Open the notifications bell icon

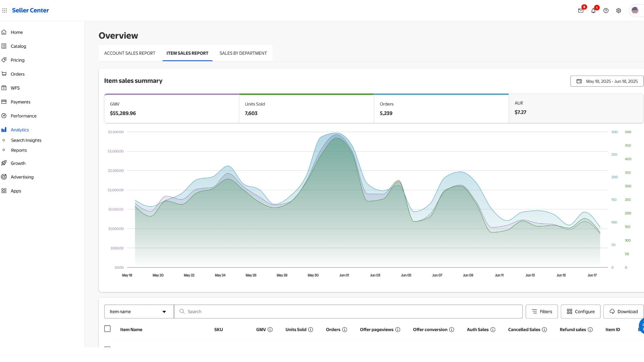pos(593,10)
